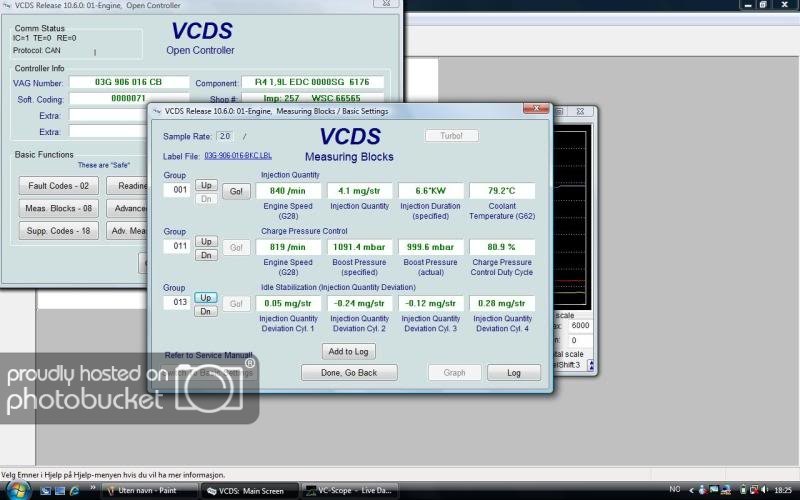Viewport: 800px width, 500px height.
Task: Close the Measuring Blocks window
Action: pyautogui.click(x=537, y=111)
